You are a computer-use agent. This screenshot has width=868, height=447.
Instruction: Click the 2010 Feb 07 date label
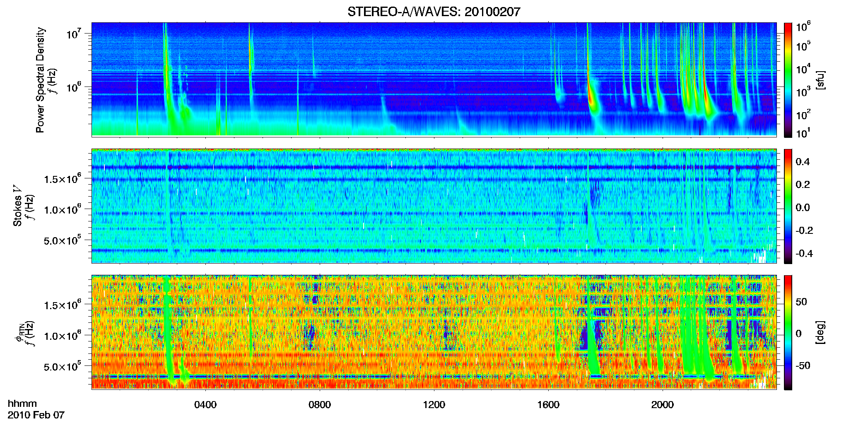(36, 415)
